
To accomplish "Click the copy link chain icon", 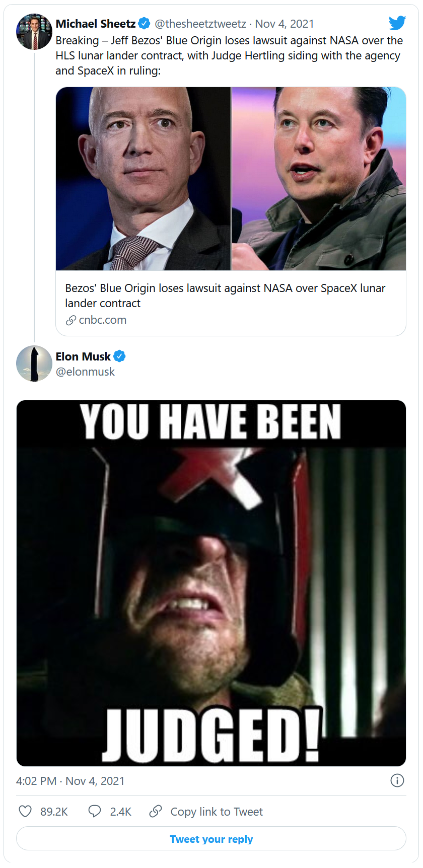I will pyautogui.click(x=156, y=811).
